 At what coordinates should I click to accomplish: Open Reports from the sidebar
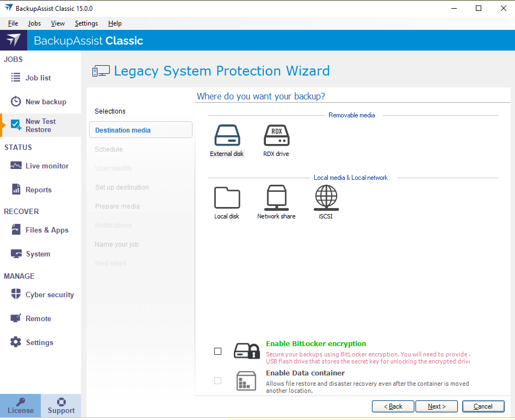tap(38, 190)
